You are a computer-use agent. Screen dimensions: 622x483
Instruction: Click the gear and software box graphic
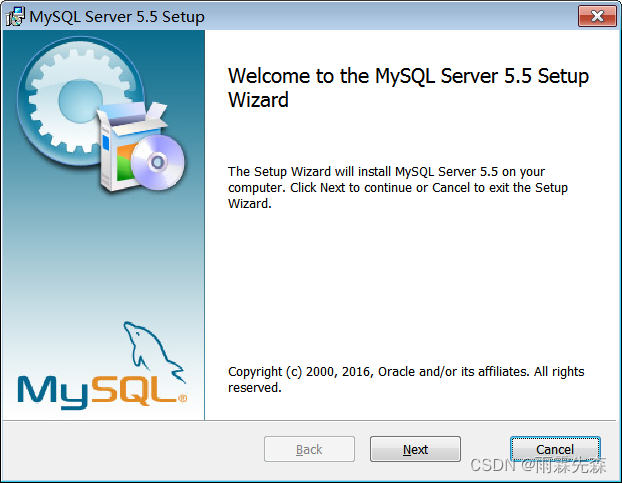tap(101, 114)
